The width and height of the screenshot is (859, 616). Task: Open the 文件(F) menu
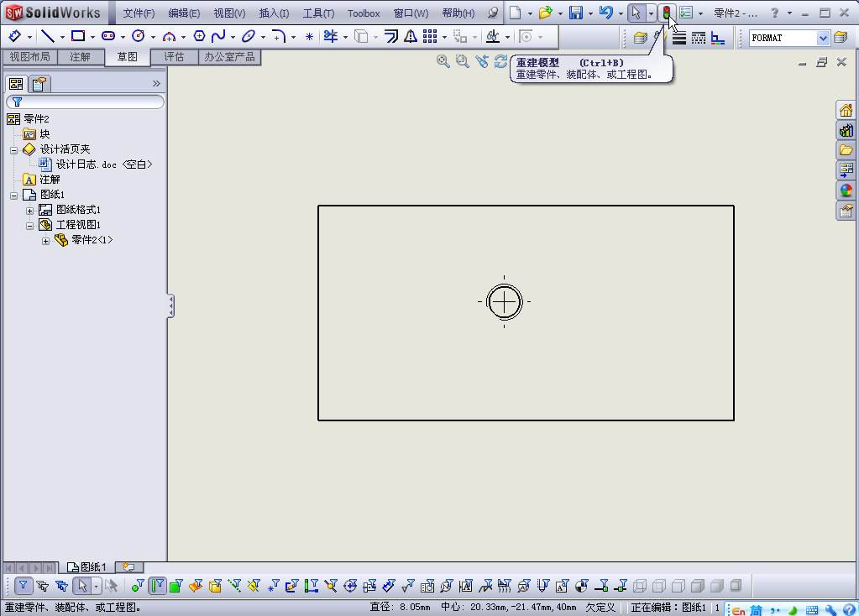coord(139,13)
